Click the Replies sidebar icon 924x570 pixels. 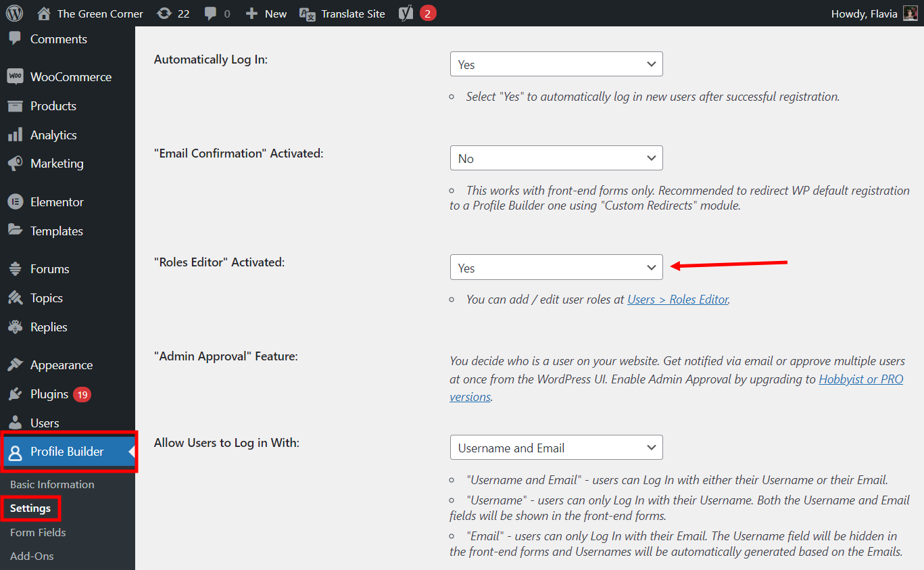15,327
